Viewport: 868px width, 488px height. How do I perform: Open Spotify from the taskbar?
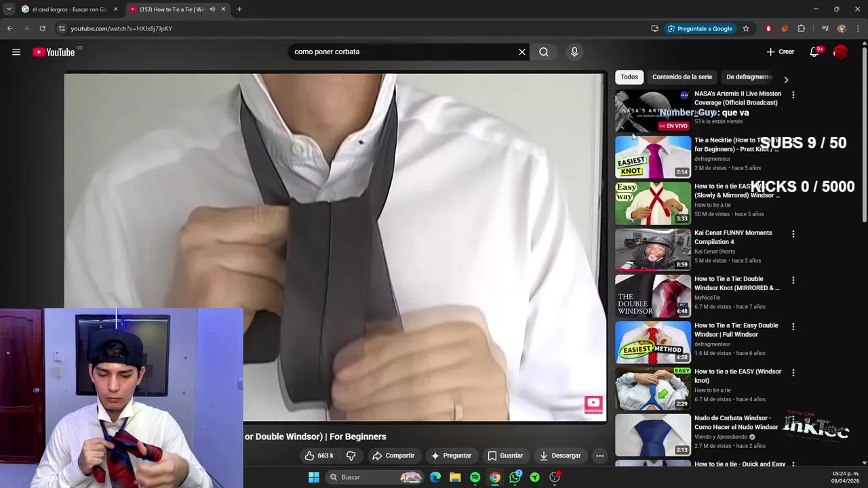click(475, 477)
